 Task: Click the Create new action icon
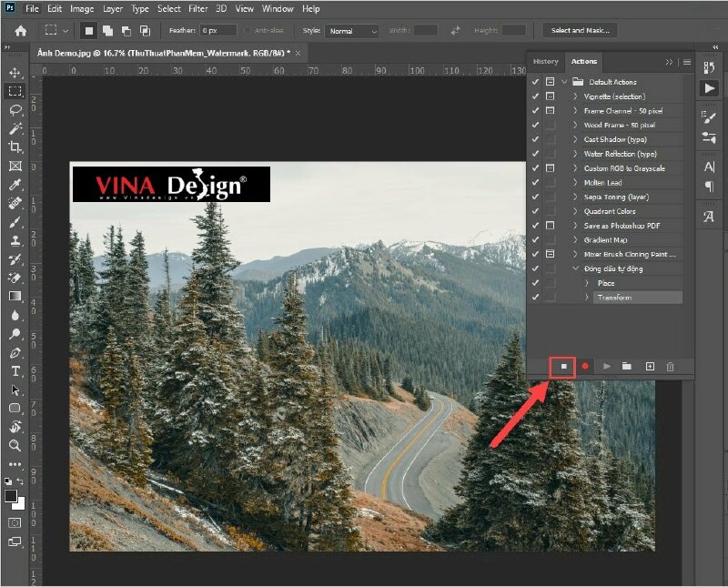point(650,366)
